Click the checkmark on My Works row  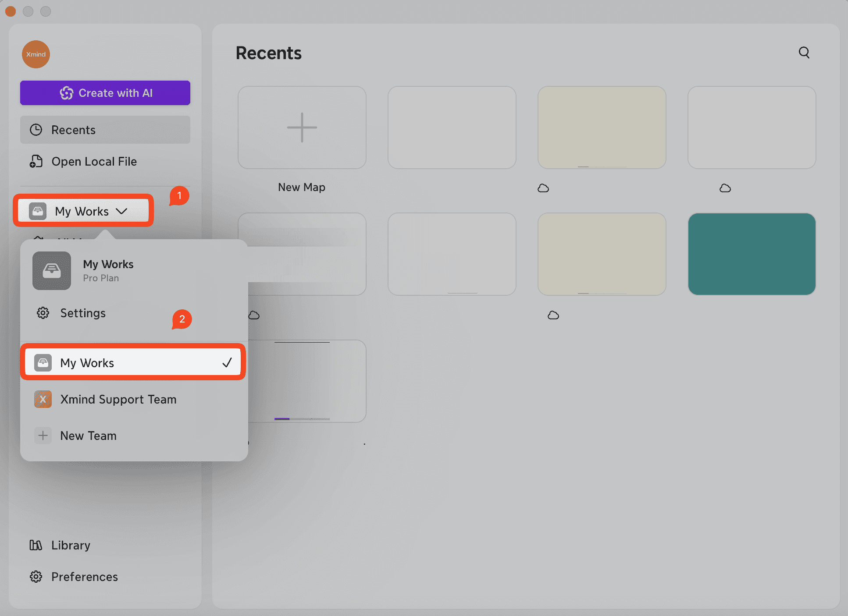(x=227, y=363)
